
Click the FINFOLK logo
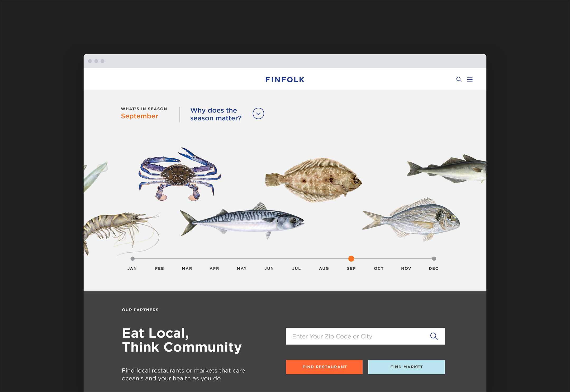click(285, 80)
